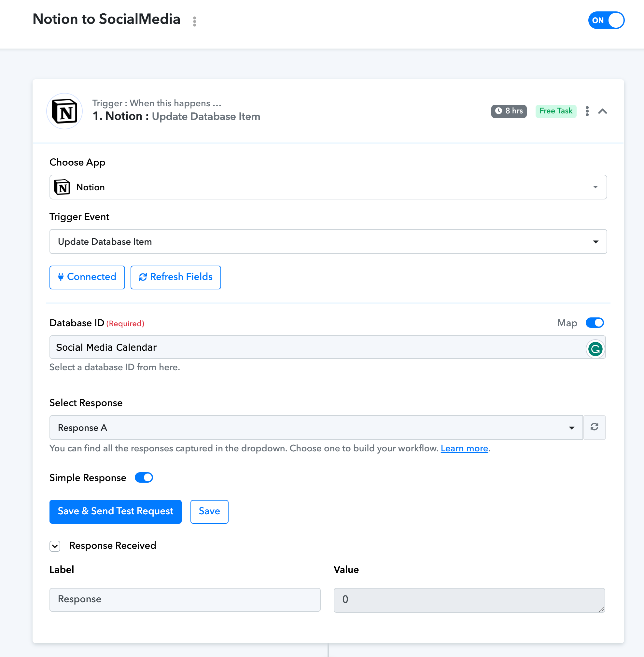
Task: Click the Free Task badge
Action: 556,111
